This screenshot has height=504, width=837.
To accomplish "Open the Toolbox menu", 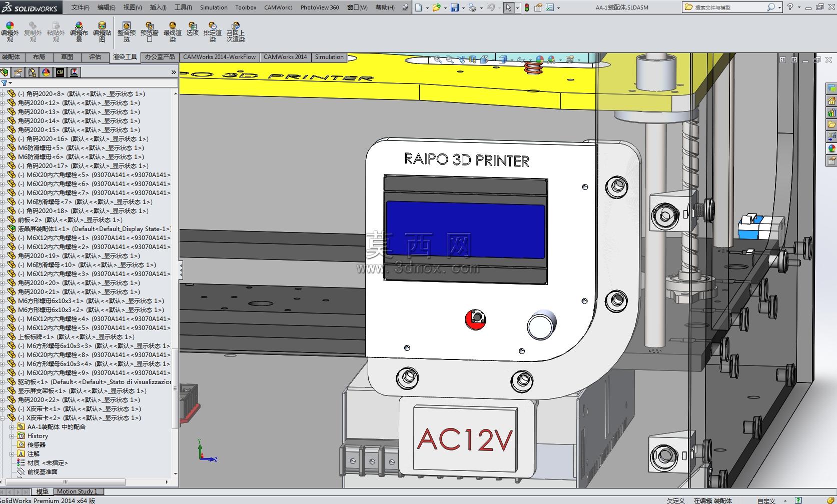I will [246, 7].
